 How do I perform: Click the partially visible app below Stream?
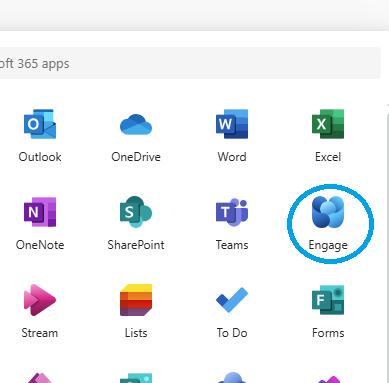click(x=40, y=378)
